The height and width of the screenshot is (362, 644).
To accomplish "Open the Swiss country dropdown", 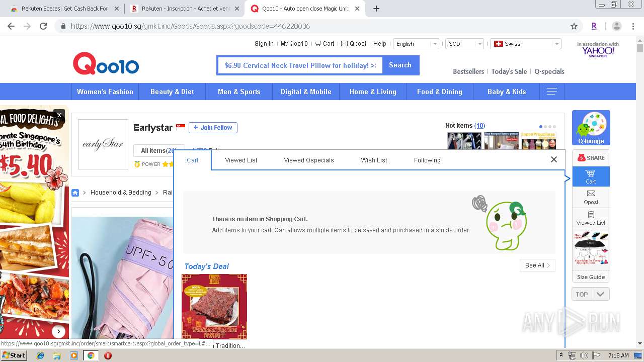I will pos(526,44).
